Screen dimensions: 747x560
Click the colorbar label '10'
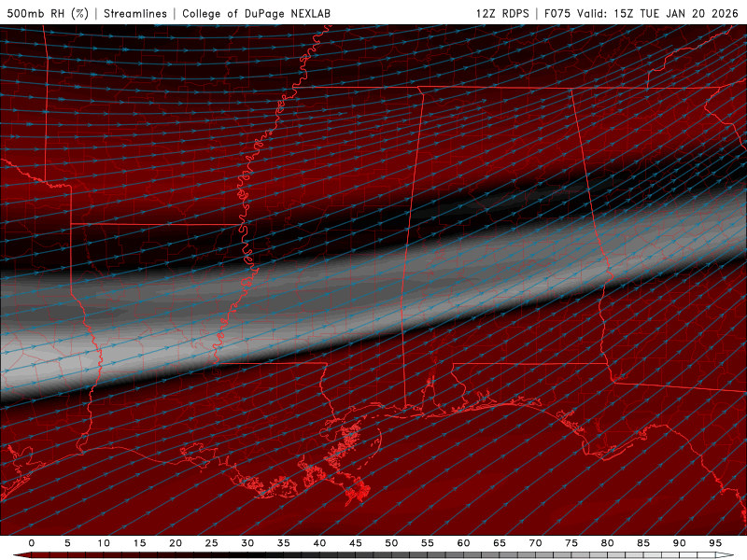104,543
